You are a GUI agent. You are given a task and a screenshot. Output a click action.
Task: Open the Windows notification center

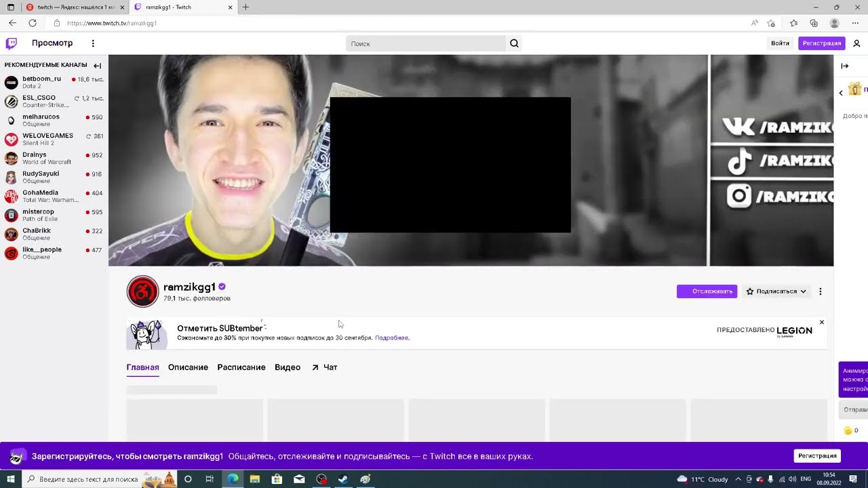(853, 479)
